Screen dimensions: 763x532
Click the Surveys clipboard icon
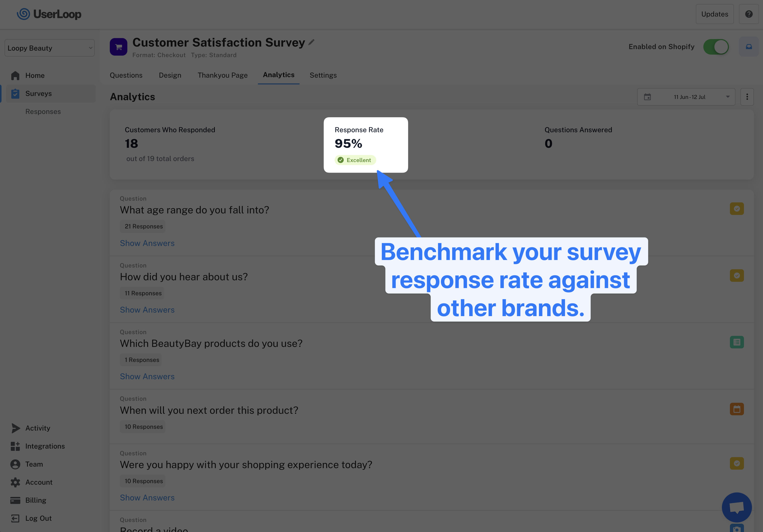pos(15,94)
